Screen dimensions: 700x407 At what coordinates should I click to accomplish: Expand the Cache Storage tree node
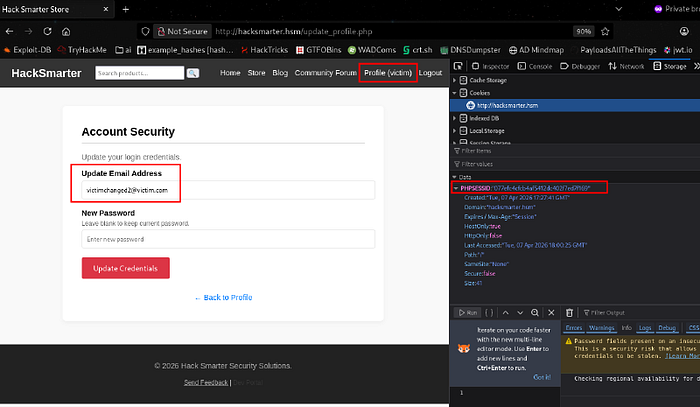pos(454,80)
